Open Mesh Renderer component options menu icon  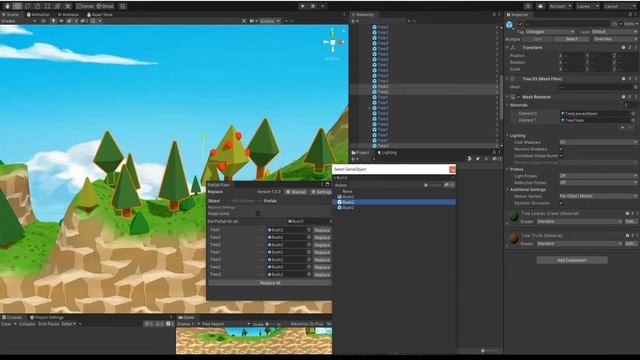pyautogui.click(x=636, y=97)
